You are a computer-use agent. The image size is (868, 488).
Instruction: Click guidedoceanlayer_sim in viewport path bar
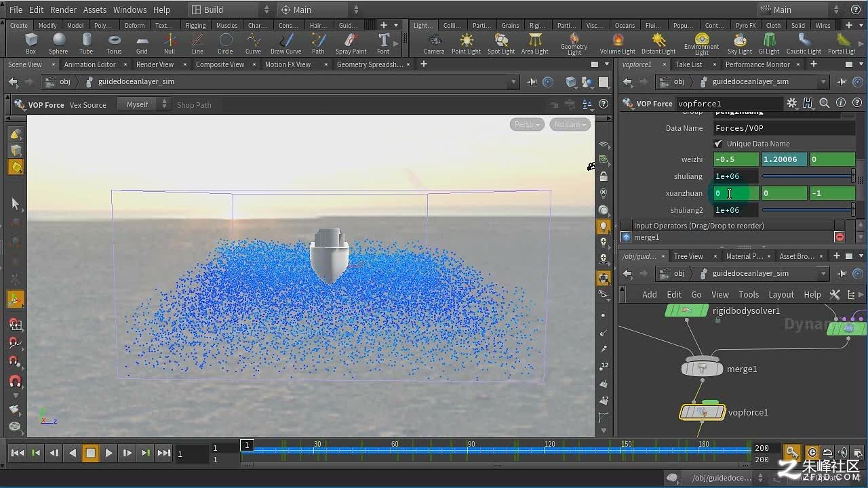point(136,81)
